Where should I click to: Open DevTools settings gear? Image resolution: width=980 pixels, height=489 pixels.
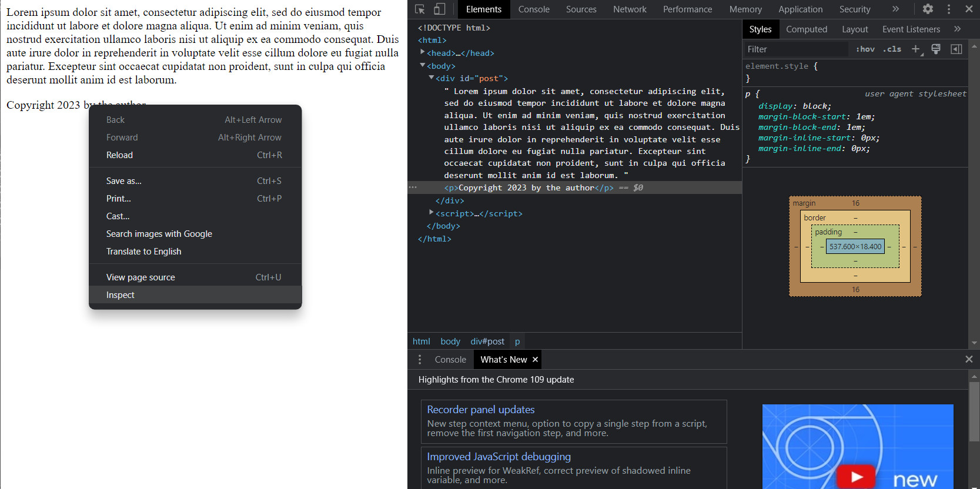pos(928,9)
